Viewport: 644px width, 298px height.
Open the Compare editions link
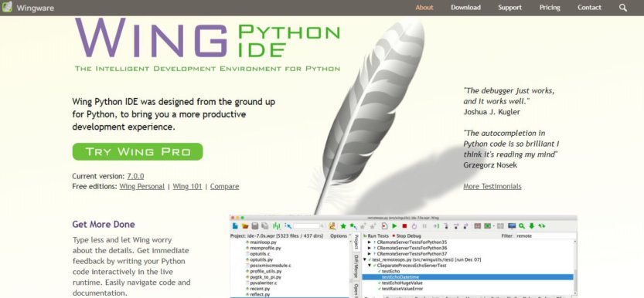(225, 187)
